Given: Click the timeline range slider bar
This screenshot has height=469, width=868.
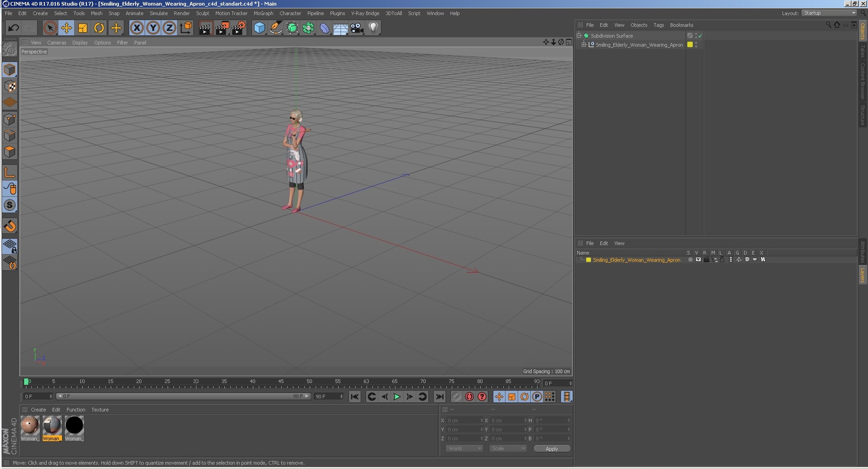Looking at the screenshot, I should [x=184, y=396].
